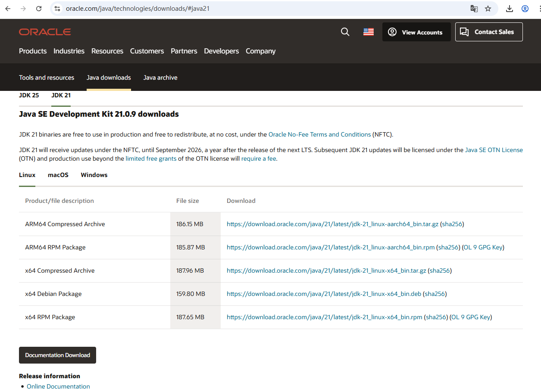The image size is (541, 392).
Task: Open the browser downloads icon
Action: click(510, 9)
